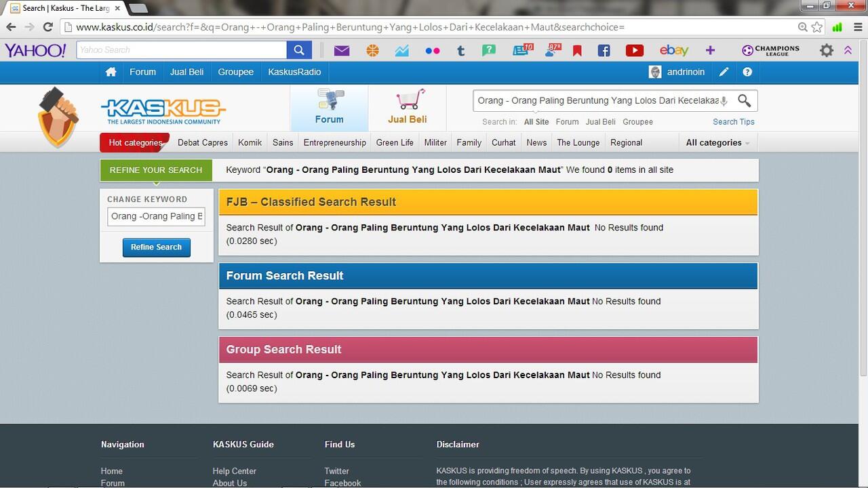868x488 pixels.
Task: Go back with the browser back arrow
Action: 11,27
